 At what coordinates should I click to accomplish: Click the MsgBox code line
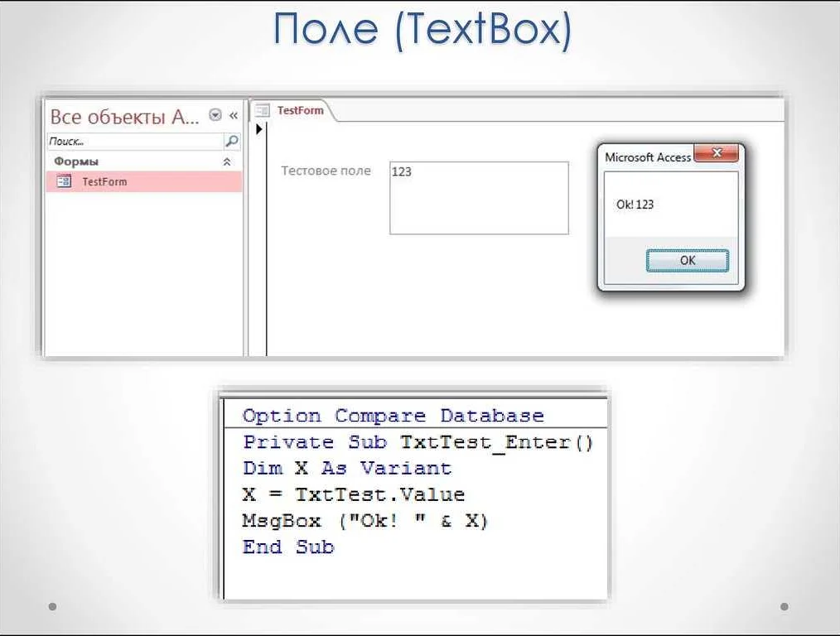[x=364, y=520]
